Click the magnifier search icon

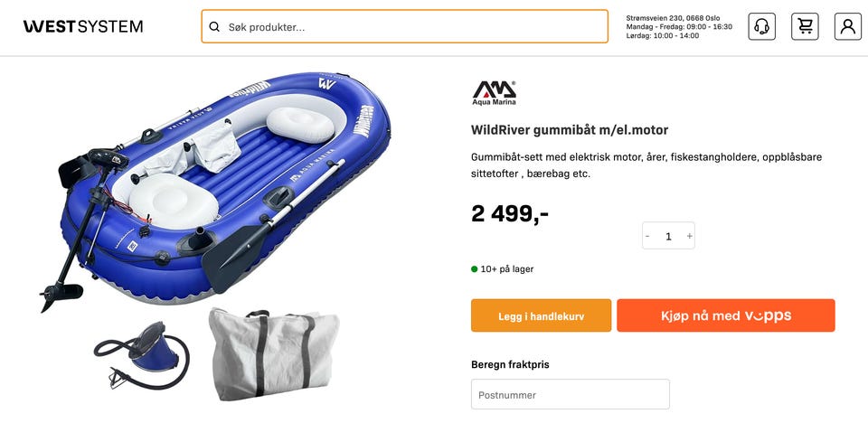point(214,26)
